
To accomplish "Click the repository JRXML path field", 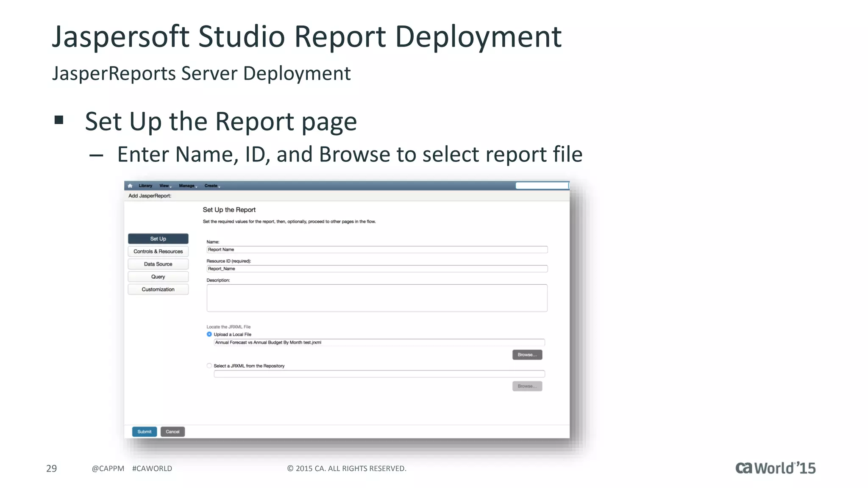I will 379,374.
